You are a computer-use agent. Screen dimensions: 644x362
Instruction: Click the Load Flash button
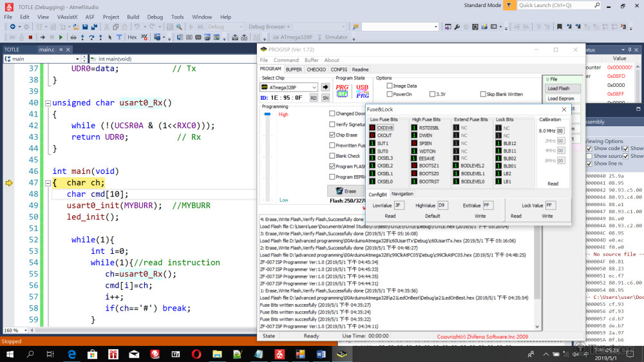pyautogui.click(x=558, y=88)
